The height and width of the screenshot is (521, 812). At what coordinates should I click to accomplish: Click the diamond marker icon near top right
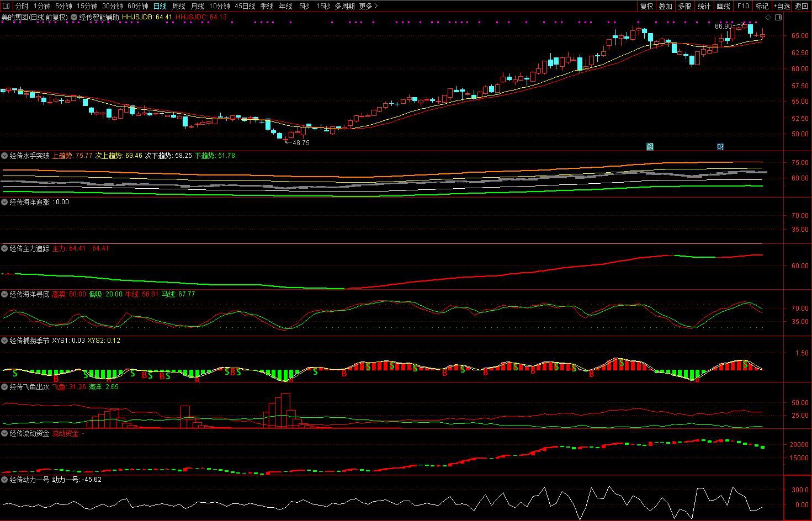tap(768, 17)
